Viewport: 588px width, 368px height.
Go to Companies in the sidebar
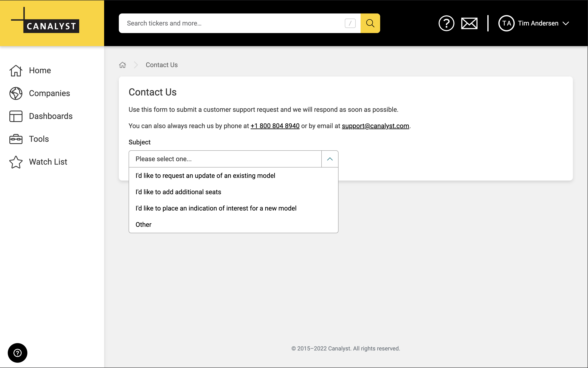pos(49,93)
